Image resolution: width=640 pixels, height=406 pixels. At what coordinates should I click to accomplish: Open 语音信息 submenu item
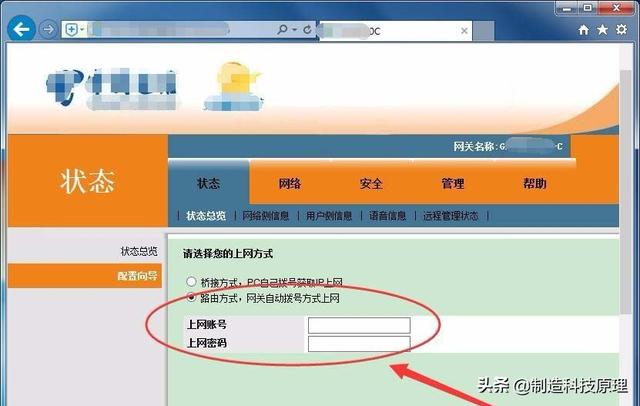tap(387, 216)
